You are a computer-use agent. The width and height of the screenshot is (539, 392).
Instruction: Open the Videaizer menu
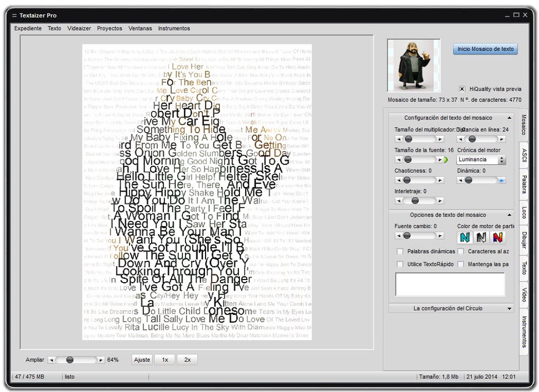pos(79,29)
